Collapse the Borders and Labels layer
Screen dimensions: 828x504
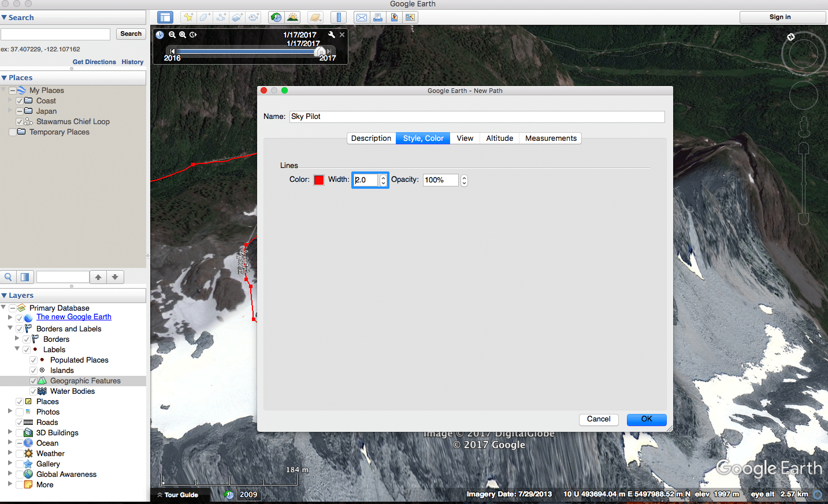click(10, 328)
